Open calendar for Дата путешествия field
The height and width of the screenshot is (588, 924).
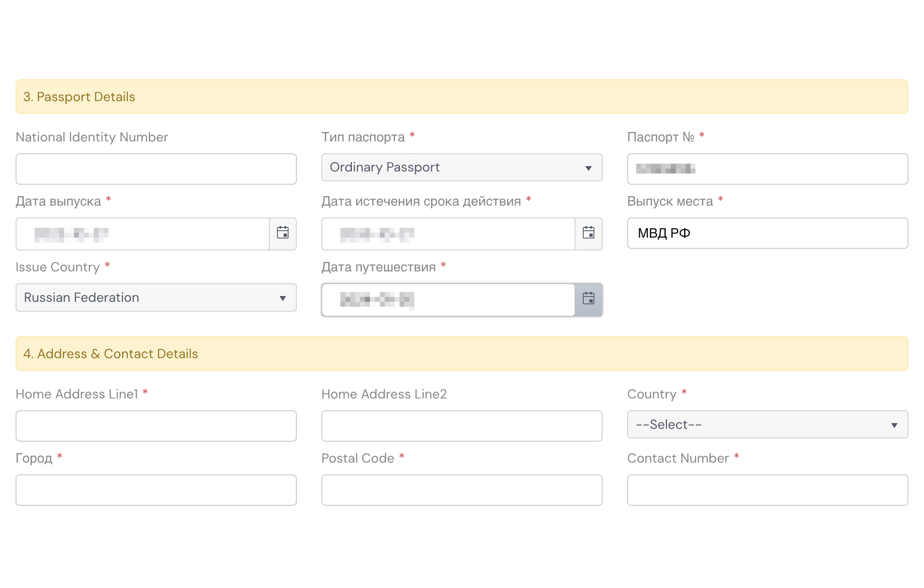589,299
